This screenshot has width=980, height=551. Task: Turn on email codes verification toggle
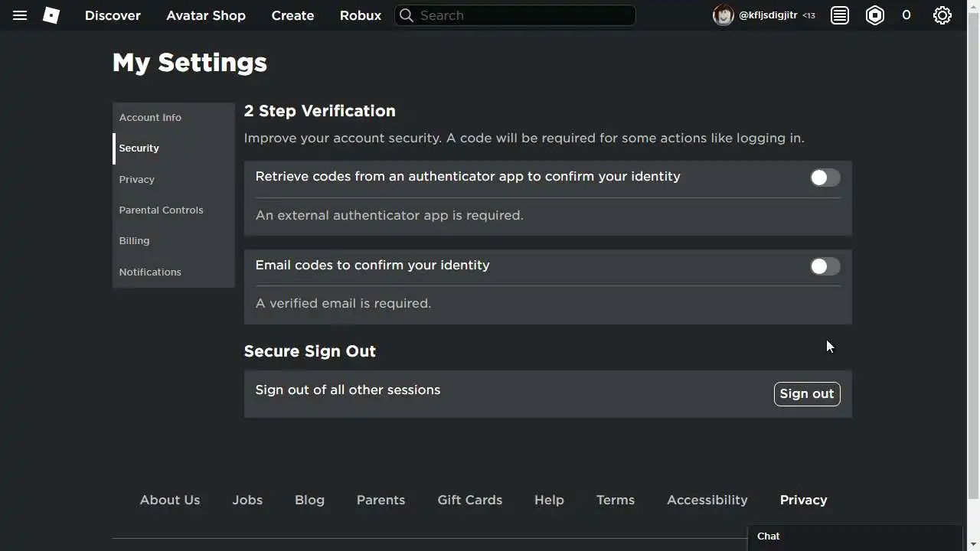[825, 266]
